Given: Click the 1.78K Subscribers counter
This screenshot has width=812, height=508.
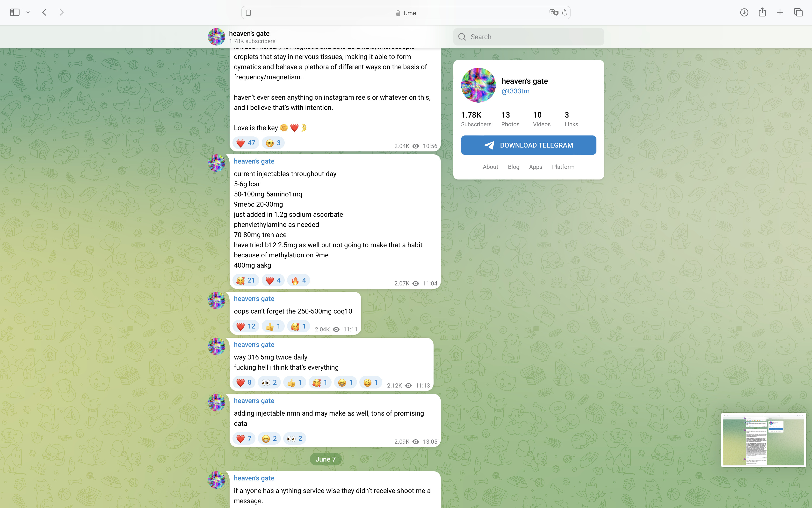Looking at the screenshot, I should [476, 119].
